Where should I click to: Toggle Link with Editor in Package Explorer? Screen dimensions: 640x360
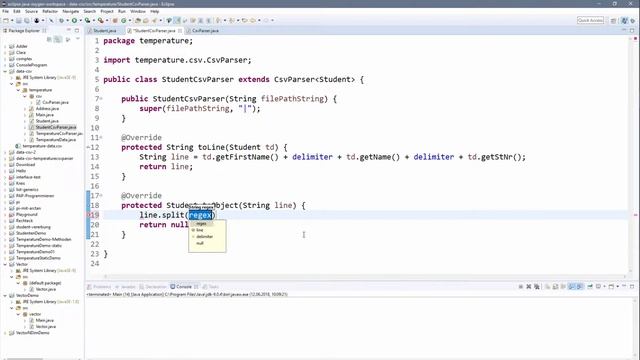tap(58, 39)
